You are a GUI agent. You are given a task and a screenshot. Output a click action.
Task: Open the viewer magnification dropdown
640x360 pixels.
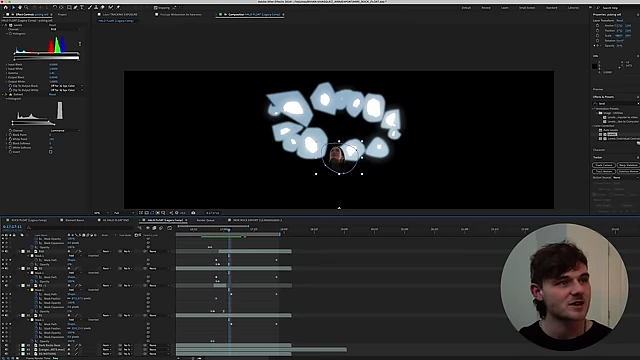(x=101, y=213)
